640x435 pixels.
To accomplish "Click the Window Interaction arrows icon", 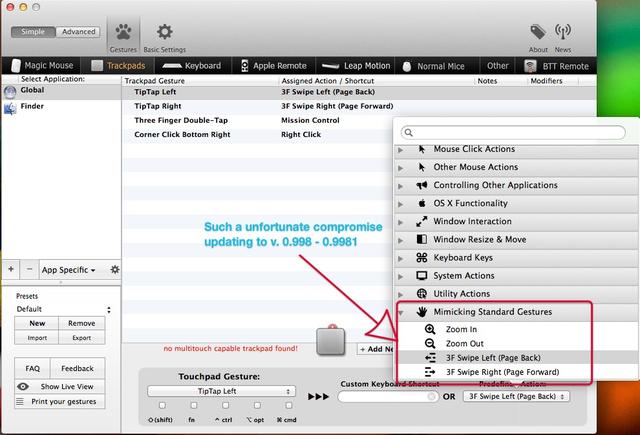I will pyautogui.click(x=422, y=221).
